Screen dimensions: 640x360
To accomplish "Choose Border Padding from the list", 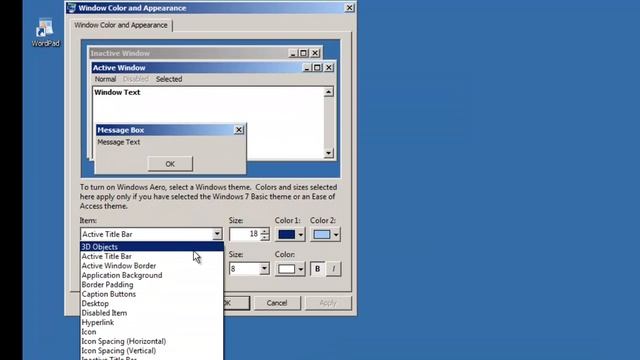I will pyautogui.click(x=152, y=284).
